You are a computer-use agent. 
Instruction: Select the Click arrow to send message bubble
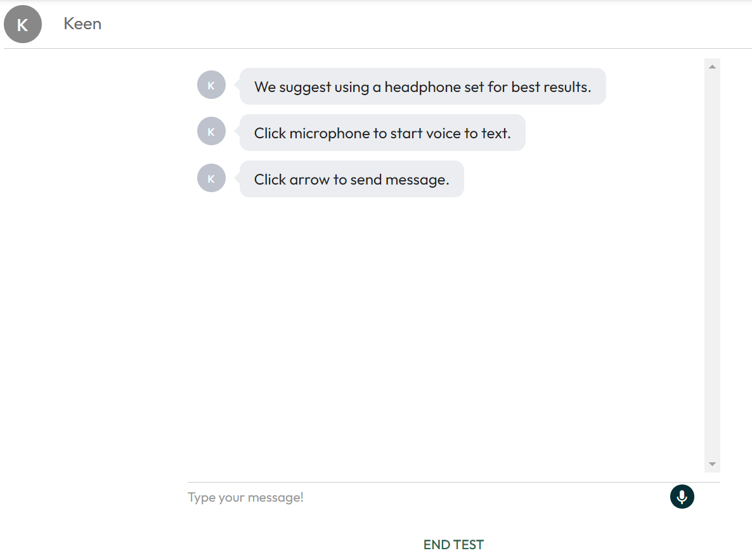351,179
